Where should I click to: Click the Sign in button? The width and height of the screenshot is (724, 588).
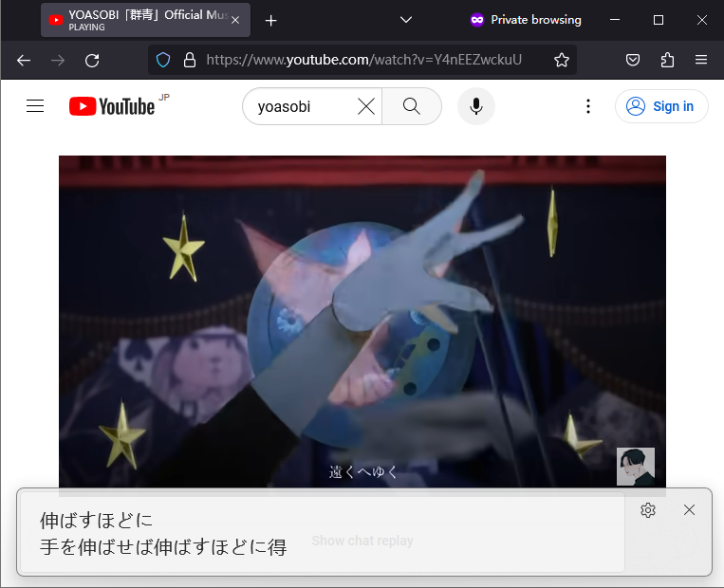(x=661, y=106)
